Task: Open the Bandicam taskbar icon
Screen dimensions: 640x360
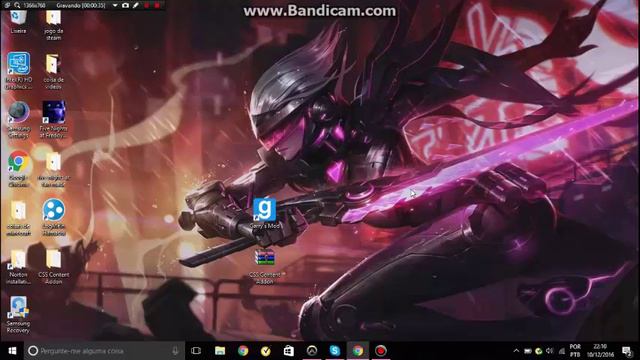Action: [x=381, y=351]
